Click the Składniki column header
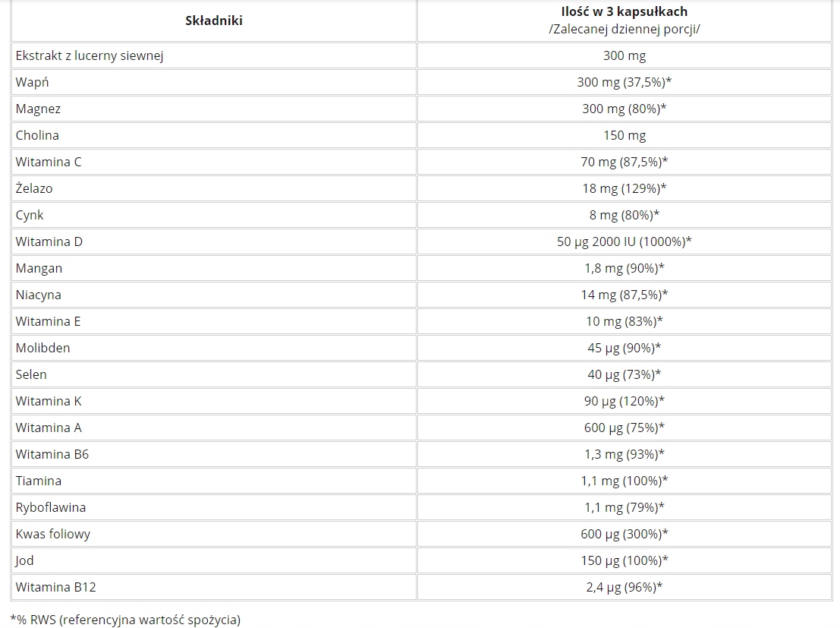This screenshot has width=840, height=628. point(213,21)
